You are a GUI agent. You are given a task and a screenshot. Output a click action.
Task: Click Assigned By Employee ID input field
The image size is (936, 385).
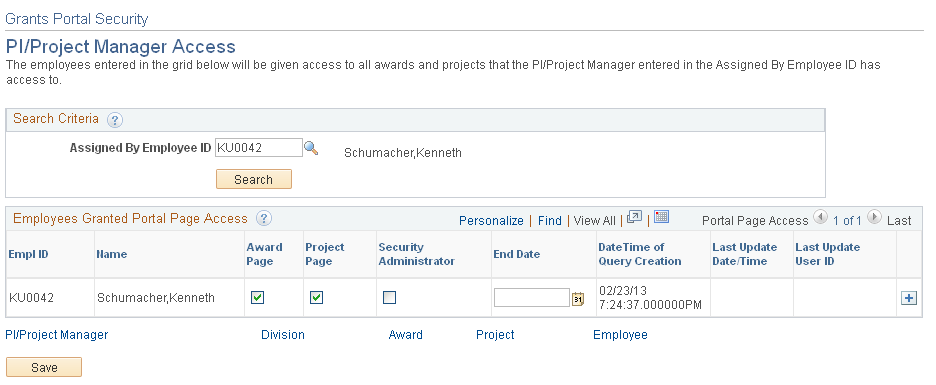(258, 148)
